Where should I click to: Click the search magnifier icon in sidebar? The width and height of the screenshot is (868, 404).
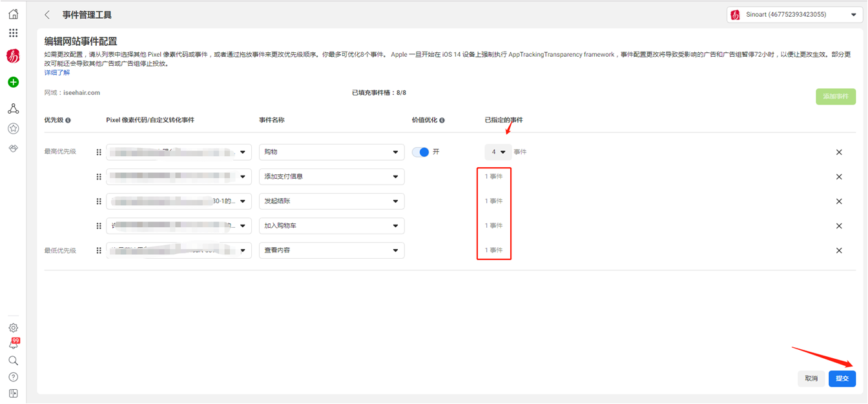(13, 361)
